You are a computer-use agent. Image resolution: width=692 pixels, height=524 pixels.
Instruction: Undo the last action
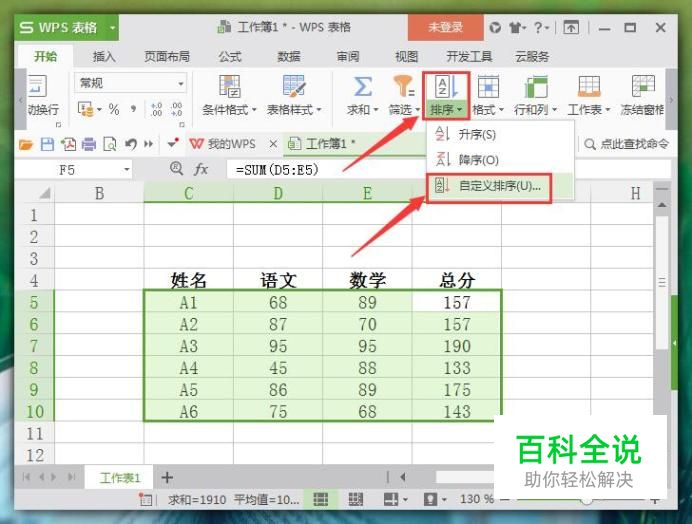coord(131,144)
